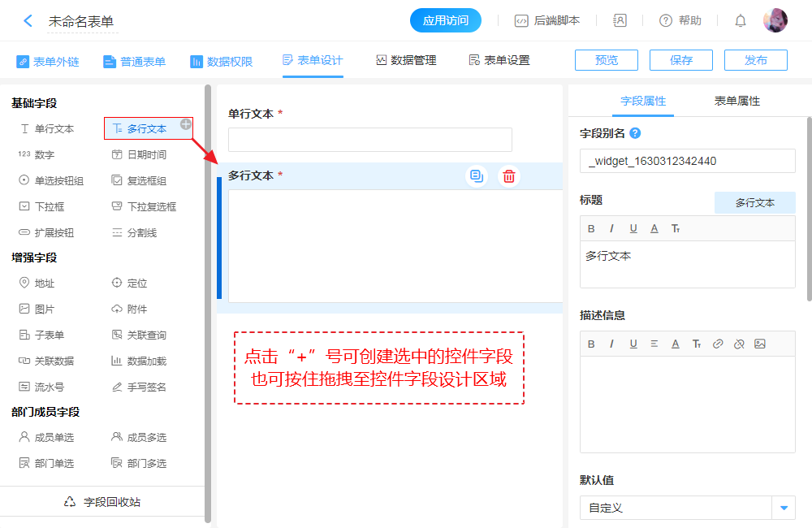Image resolution: width=812 pixels, height=528 pixels.
Task: Switch to the 表单属性 tab
Action: point(736,101)
